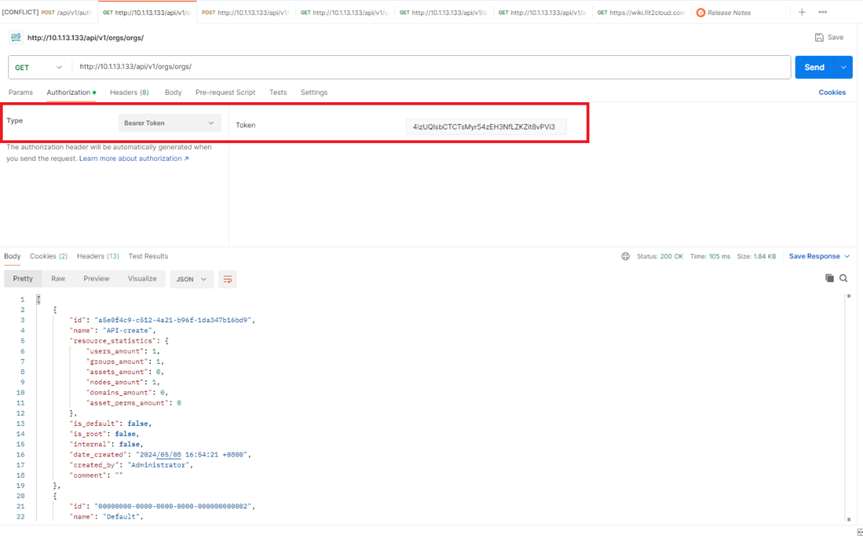The width and height of the screenshot is (863, 539).
Task: Open the Learn more about authorization link
Action: [133, 158]
